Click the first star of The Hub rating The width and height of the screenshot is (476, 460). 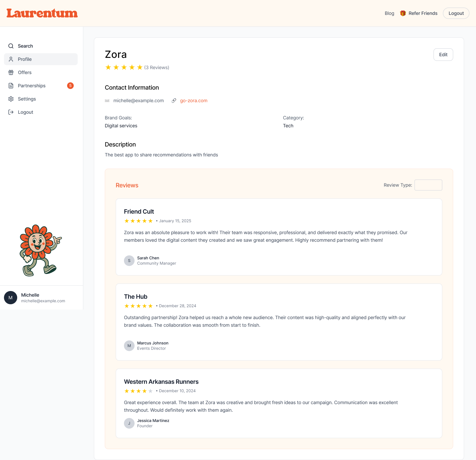[127, 306]
